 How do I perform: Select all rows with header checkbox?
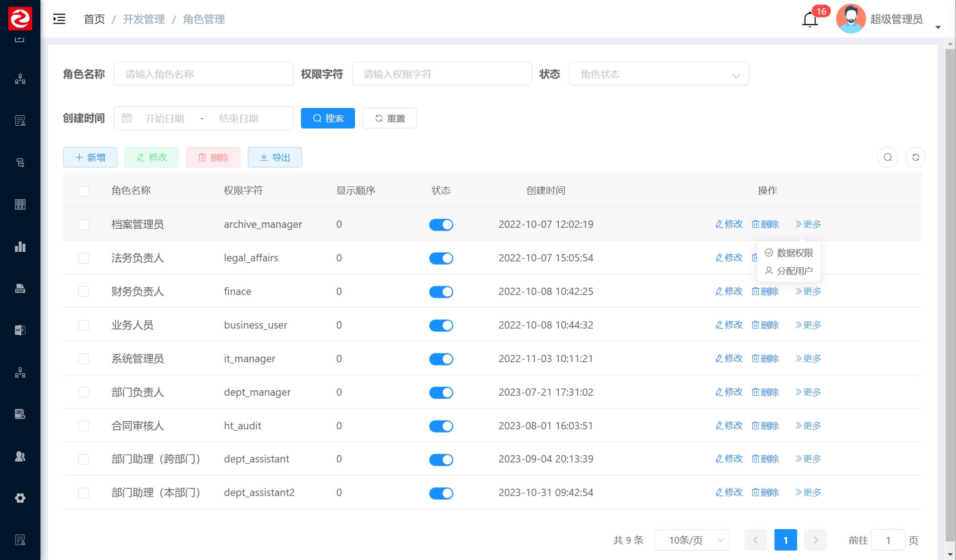[x=84, y=191]
